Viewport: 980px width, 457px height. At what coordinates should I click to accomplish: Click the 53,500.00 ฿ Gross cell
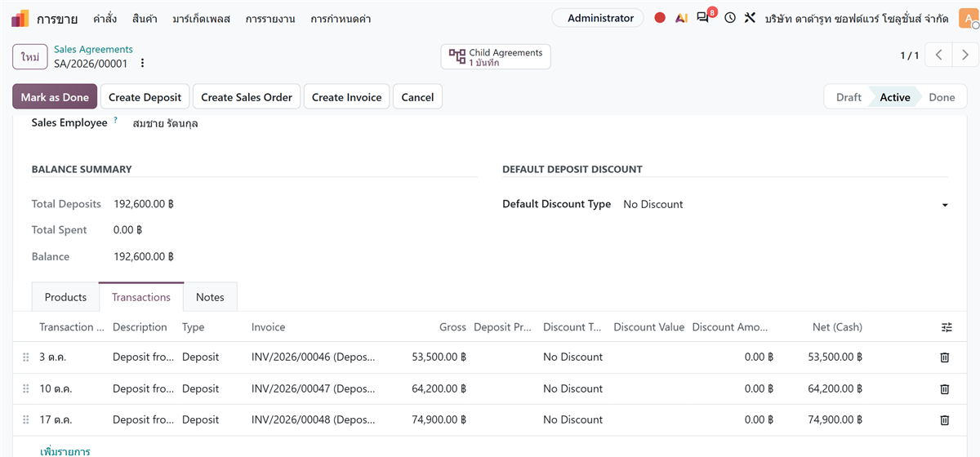(x=439, y=357)
